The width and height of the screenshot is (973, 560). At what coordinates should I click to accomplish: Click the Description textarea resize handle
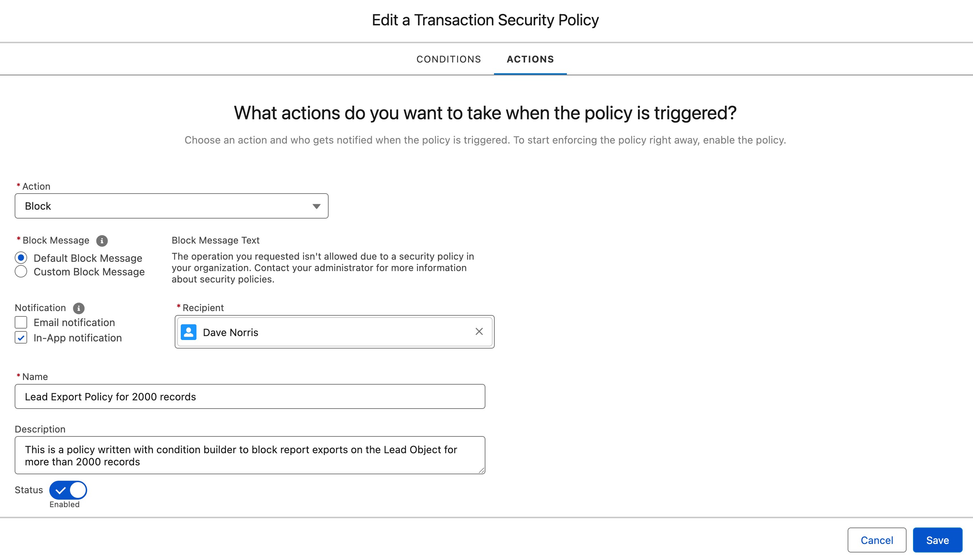click(x=481, y=470)
